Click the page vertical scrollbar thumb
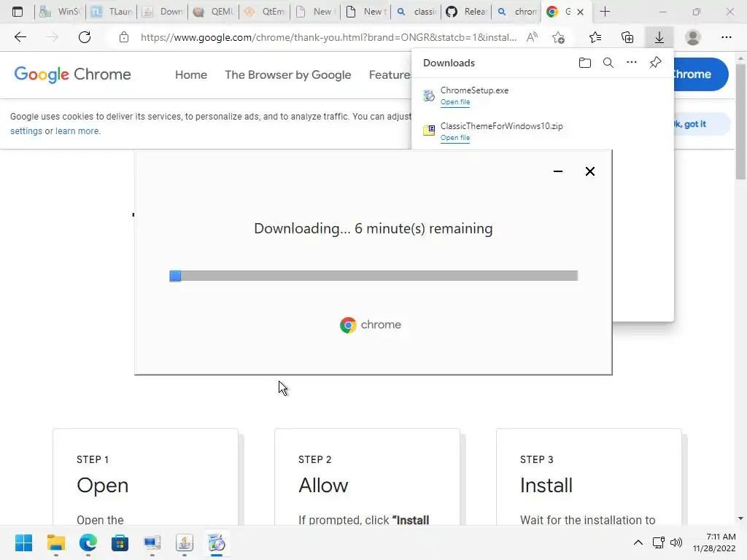Image resolution: width=747 pixels, height=560 pixels. tap(740, 122)
